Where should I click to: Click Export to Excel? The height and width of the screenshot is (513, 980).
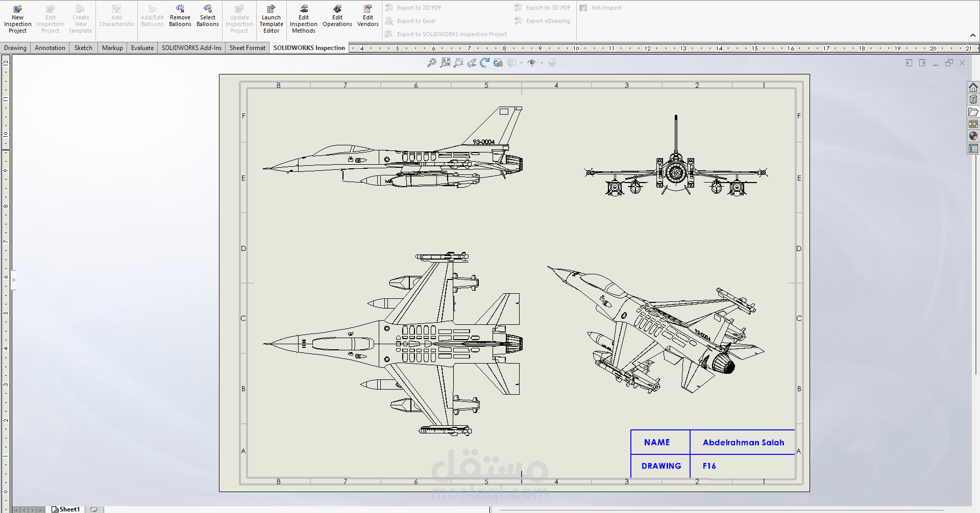[410, 21]
